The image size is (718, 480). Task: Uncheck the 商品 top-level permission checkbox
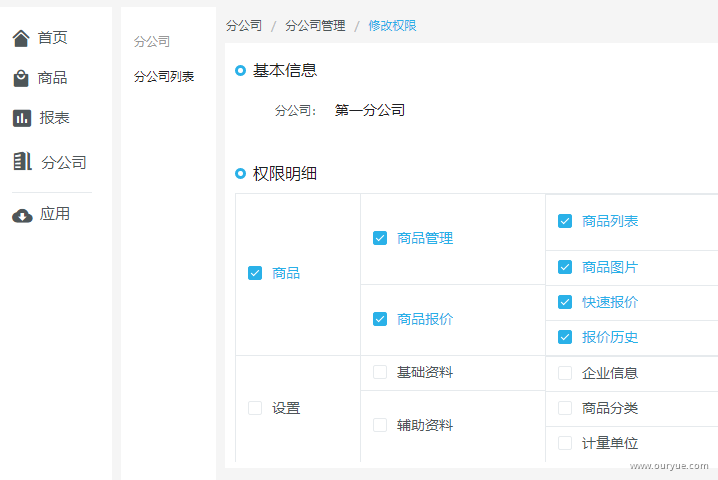(x=255, y=273)
